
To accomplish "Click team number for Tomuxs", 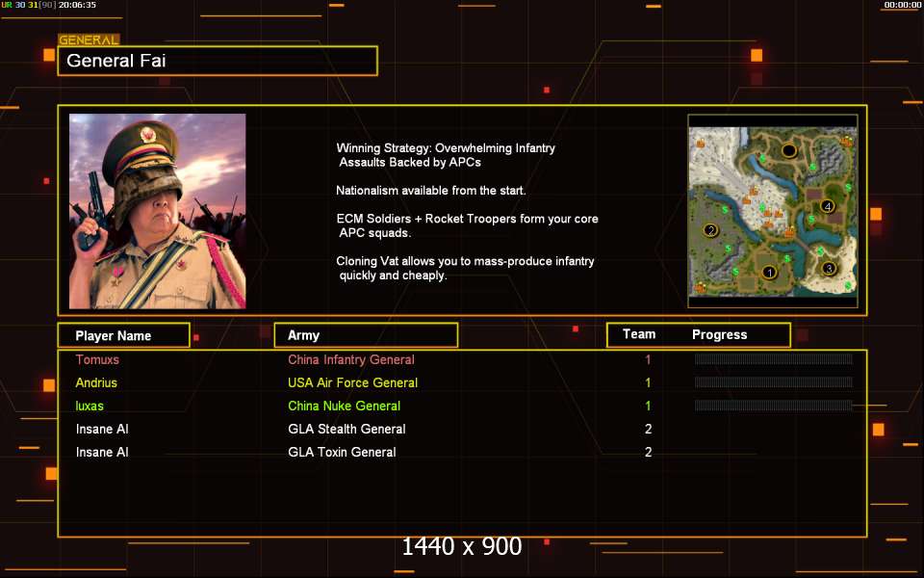I will (x=648, y=359).
